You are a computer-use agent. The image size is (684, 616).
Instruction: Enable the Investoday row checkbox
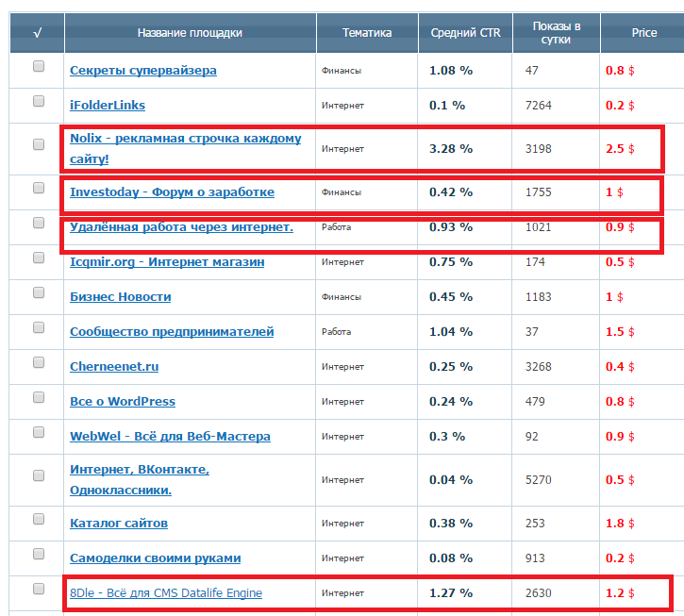[x=39, y=188]
